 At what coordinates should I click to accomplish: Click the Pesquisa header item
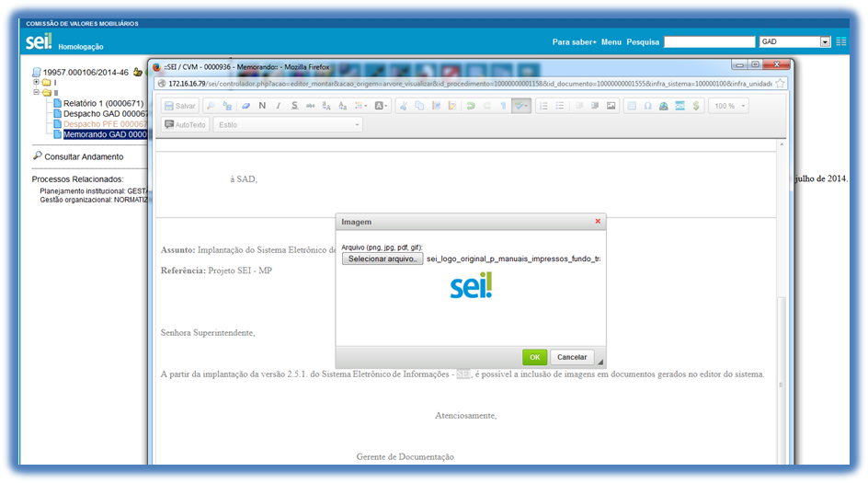(x=643, y=42)
